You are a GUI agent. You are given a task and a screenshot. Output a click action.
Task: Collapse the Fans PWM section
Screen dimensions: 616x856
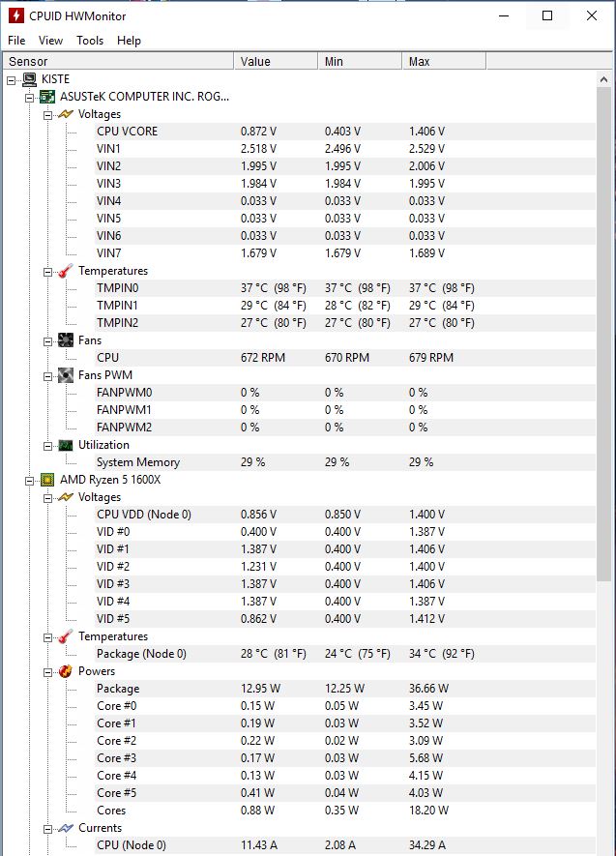(x=48, y=376)
